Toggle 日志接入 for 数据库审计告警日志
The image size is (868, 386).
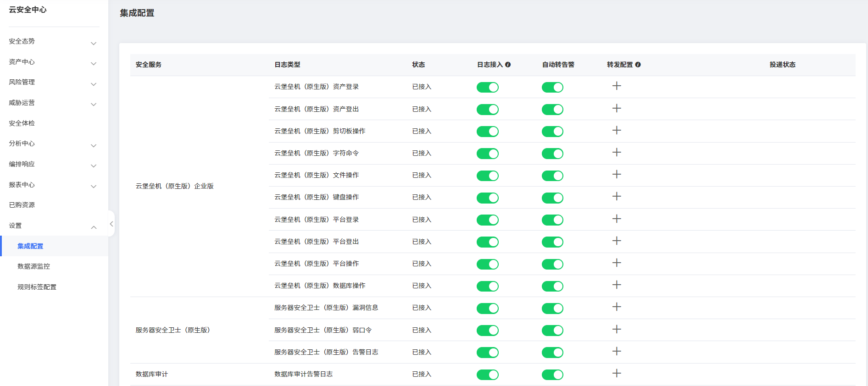487,375
